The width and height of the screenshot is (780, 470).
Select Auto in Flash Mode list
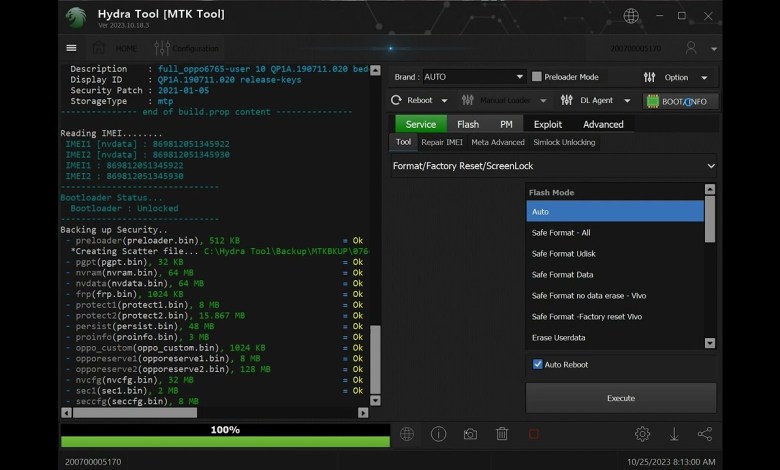(x=615, y=211)
